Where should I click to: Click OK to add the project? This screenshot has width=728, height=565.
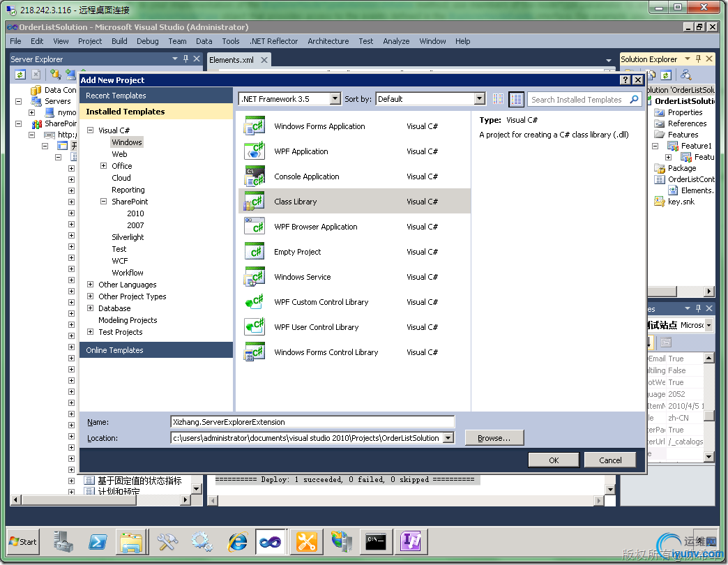[x=554, y=460]
